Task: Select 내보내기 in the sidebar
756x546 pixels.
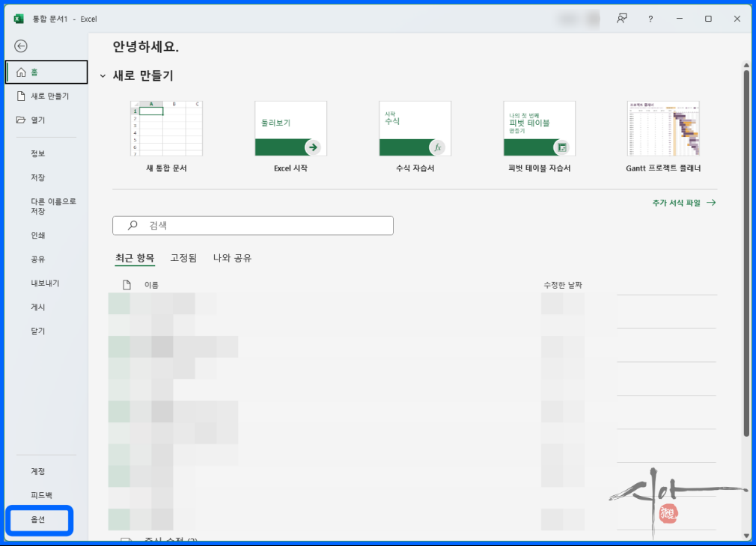Action: pyautogui.click(x=45, y=283)
